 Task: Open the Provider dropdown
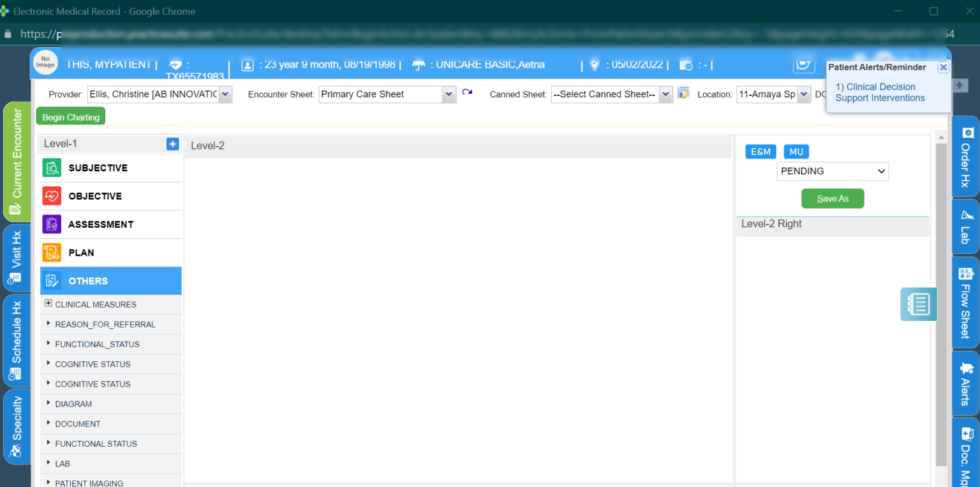(225, 94)
